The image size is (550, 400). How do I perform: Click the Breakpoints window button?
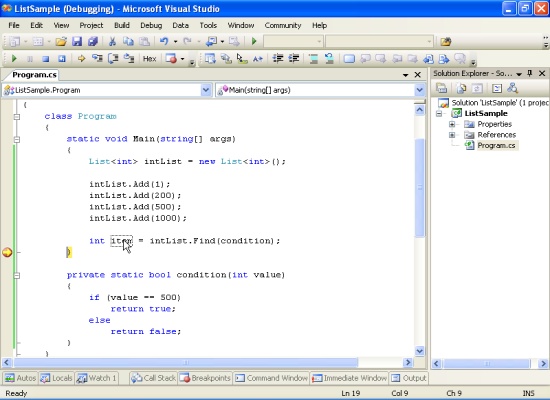pyautogui.click(x=205, y=378)
